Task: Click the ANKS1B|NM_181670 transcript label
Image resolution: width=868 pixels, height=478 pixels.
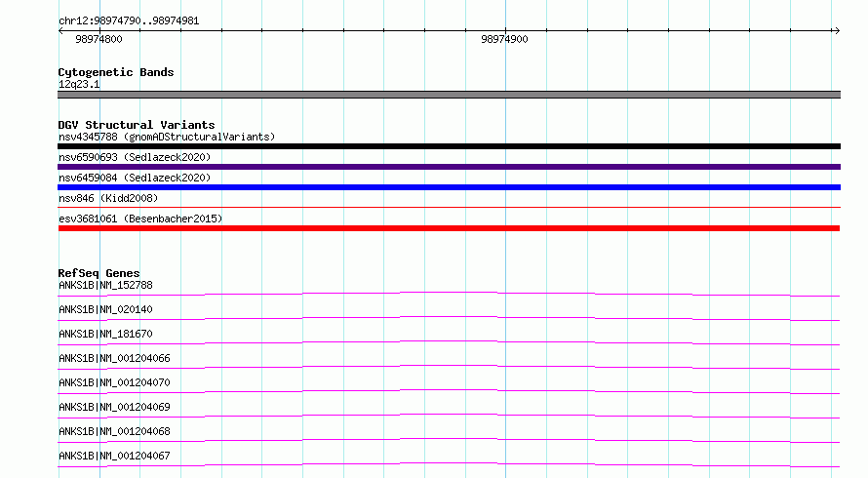Action: point(105,334)
